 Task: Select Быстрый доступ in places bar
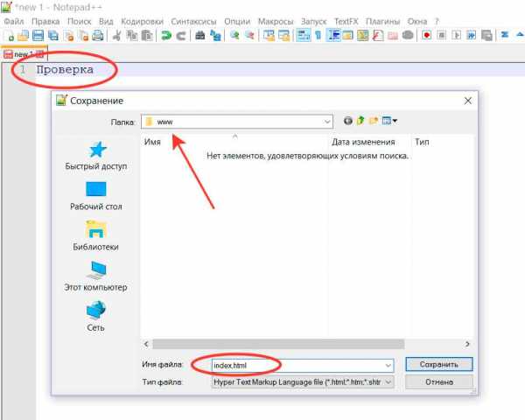click(x=96, y=156)
